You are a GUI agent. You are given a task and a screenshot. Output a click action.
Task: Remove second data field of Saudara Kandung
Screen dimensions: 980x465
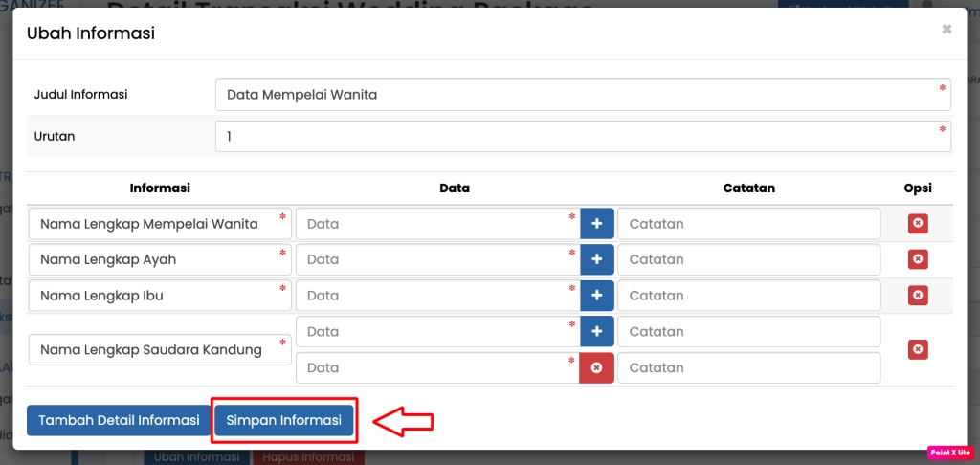596,368
